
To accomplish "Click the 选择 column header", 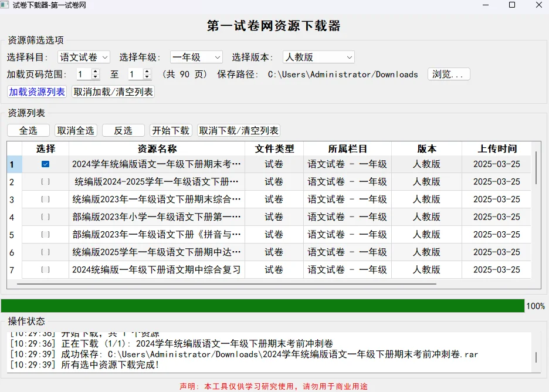I will (46, 149).
